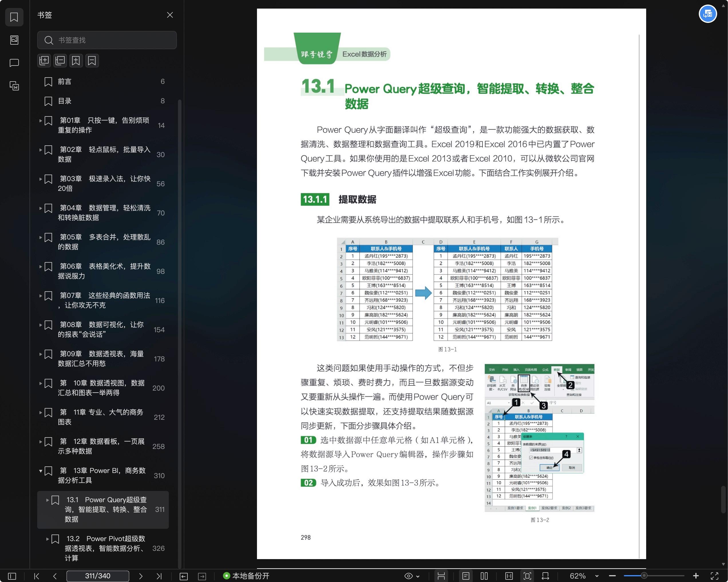Set actual size view icon

point(509,576)
